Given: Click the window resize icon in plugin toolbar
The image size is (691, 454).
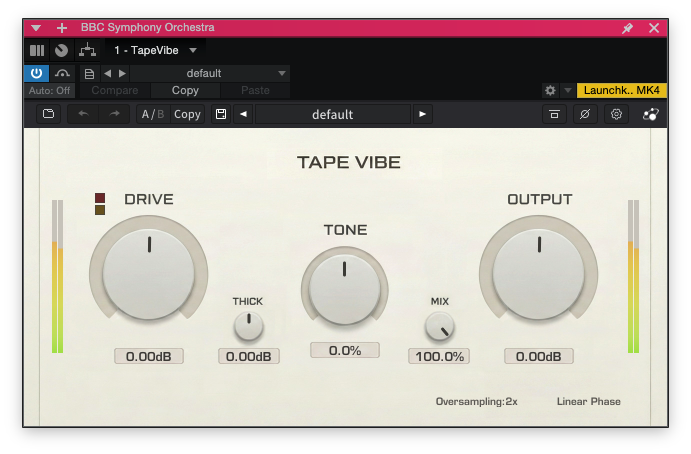Looking at the screenshot, I should [554, 114].
